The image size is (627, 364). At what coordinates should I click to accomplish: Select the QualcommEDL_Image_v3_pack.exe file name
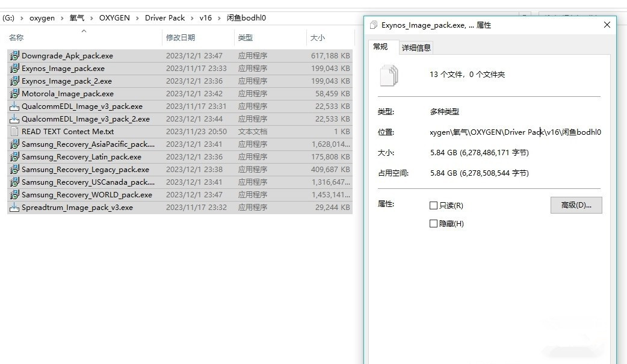82,106
